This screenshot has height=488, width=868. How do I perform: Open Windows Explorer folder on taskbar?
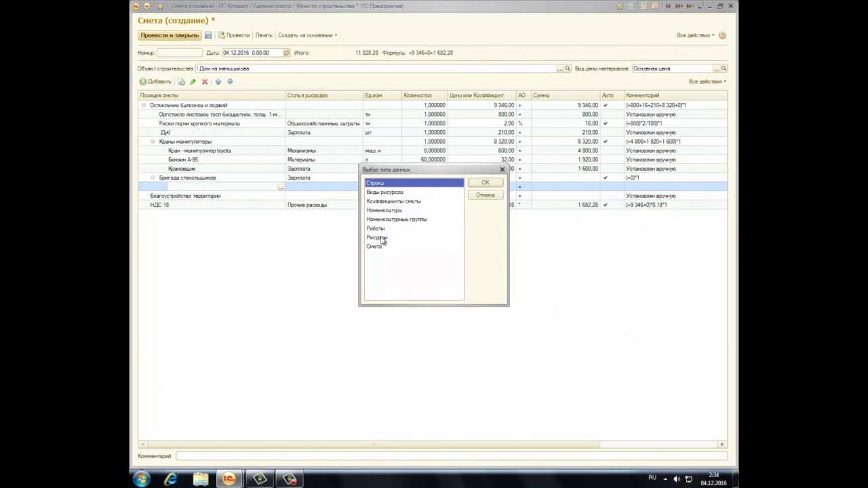(x=201, y=479)
